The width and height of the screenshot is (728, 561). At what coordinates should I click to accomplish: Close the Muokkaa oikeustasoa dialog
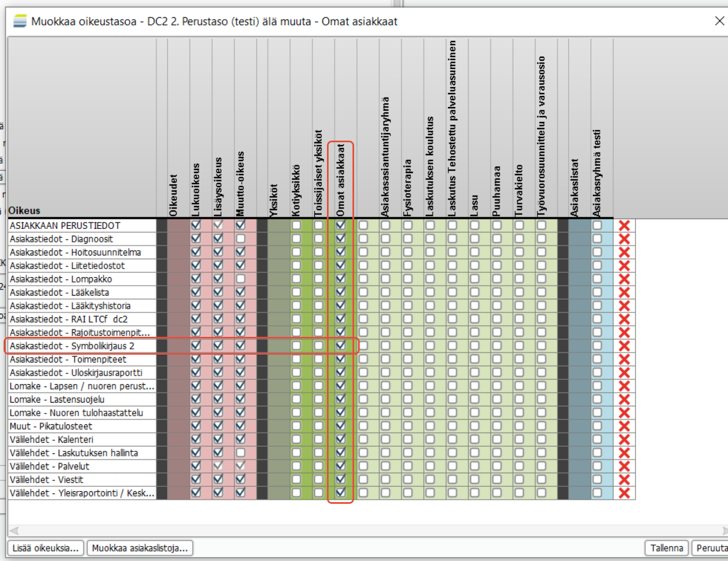click(x=719, y=21)
